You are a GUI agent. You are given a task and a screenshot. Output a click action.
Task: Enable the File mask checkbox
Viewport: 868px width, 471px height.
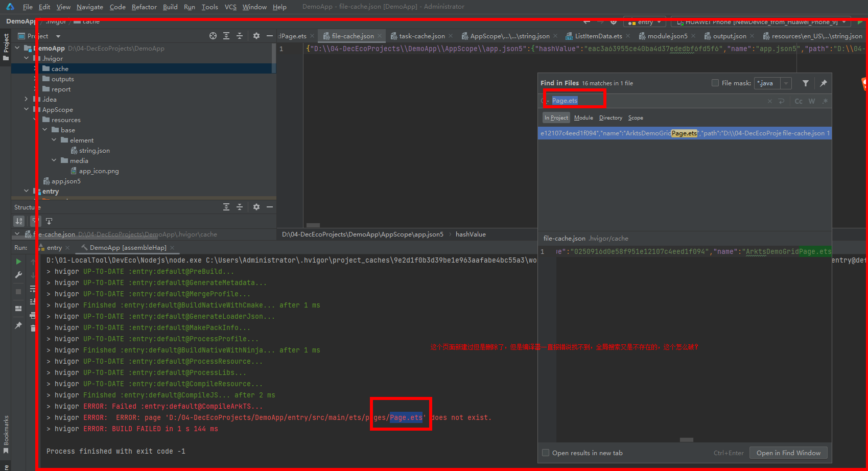(715, 83)
